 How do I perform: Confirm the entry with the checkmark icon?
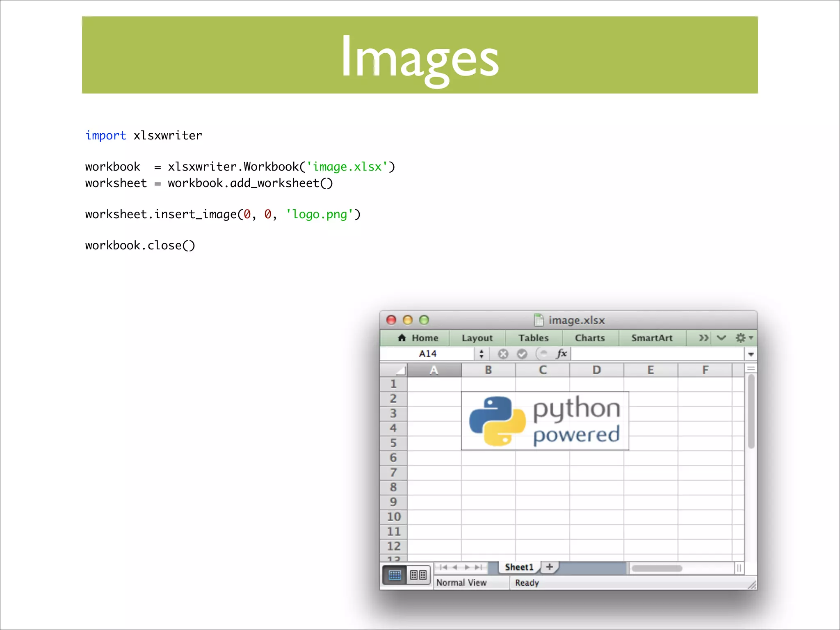522,354
